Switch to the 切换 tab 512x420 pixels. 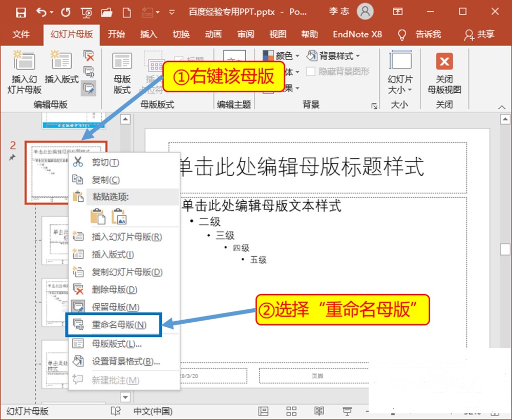[x=181, y=34]
